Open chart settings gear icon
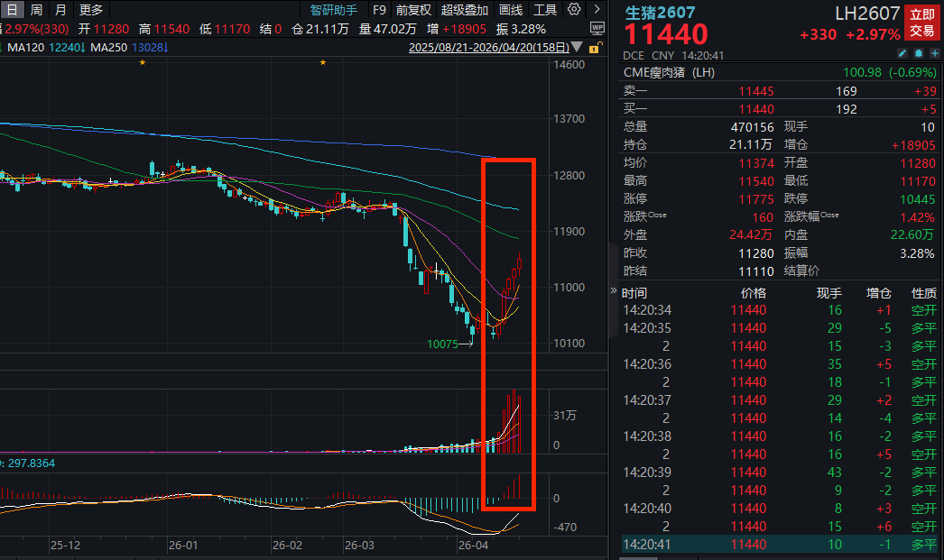 coord(574,10)
